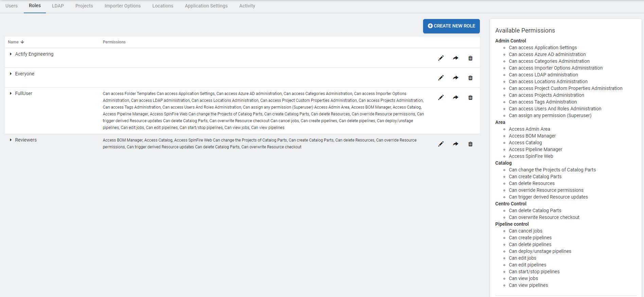Open the LDAP tab
644x297 pixels.
point(58,6)
